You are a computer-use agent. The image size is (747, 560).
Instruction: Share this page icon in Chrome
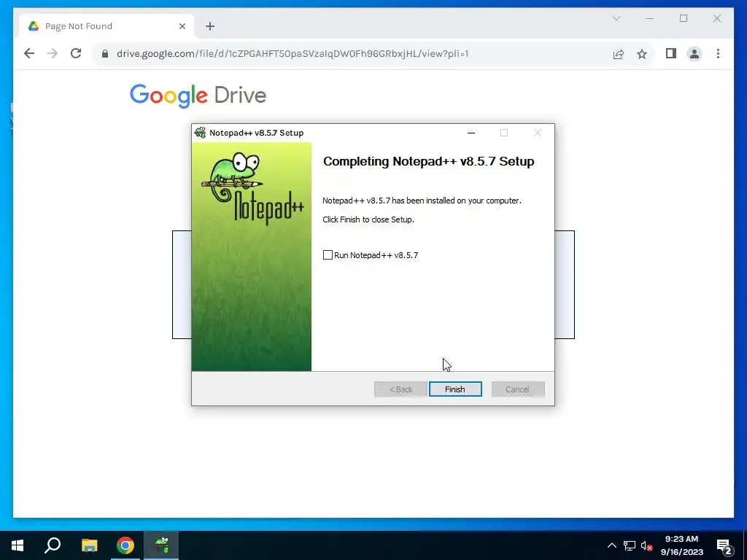(x=619, y=54)
